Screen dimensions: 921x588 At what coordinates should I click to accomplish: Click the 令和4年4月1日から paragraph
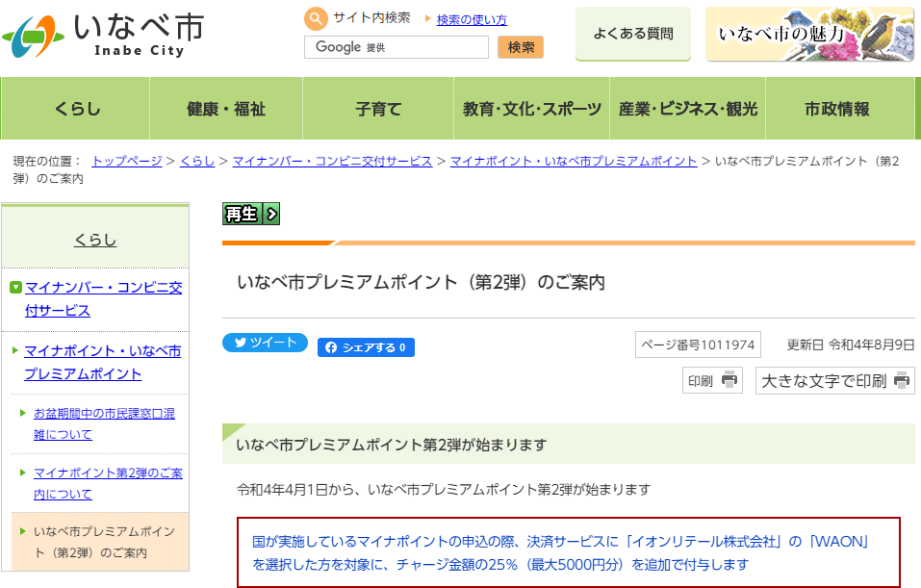(x=444, y=489)
